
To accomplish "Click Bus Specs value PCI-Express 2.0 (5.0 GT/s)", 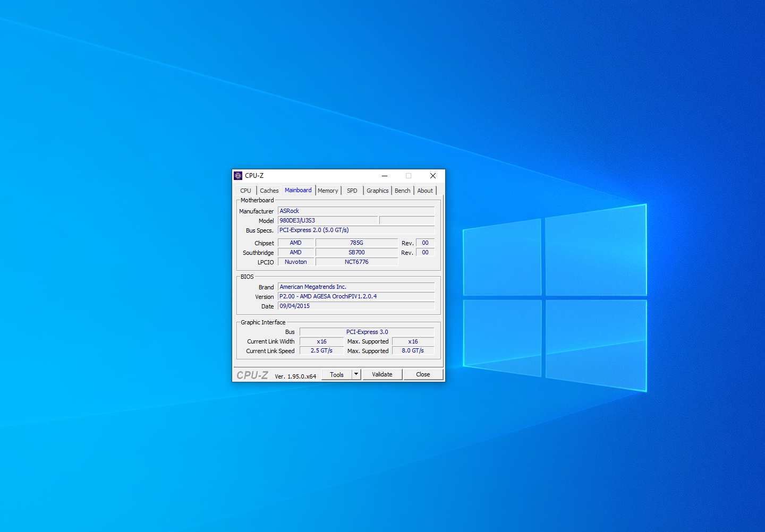I will (356, 230).
